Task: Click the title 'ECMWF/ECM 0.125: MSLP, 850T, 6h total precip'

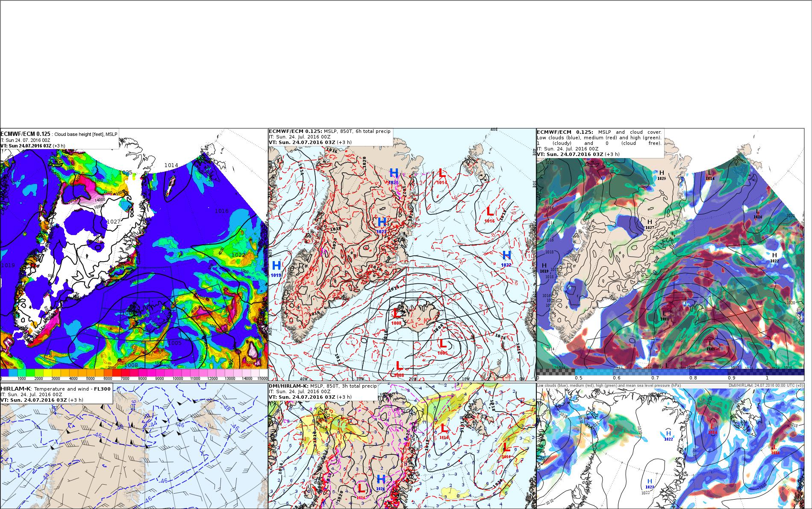Action: (x=330, y=131)
